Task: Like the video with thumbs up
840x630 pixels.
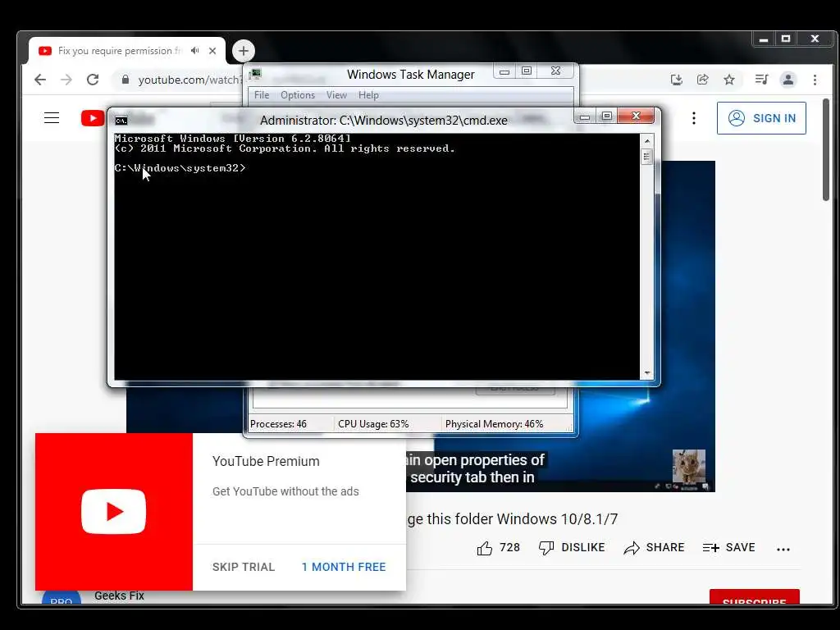Action: click(x=484, y=548)
